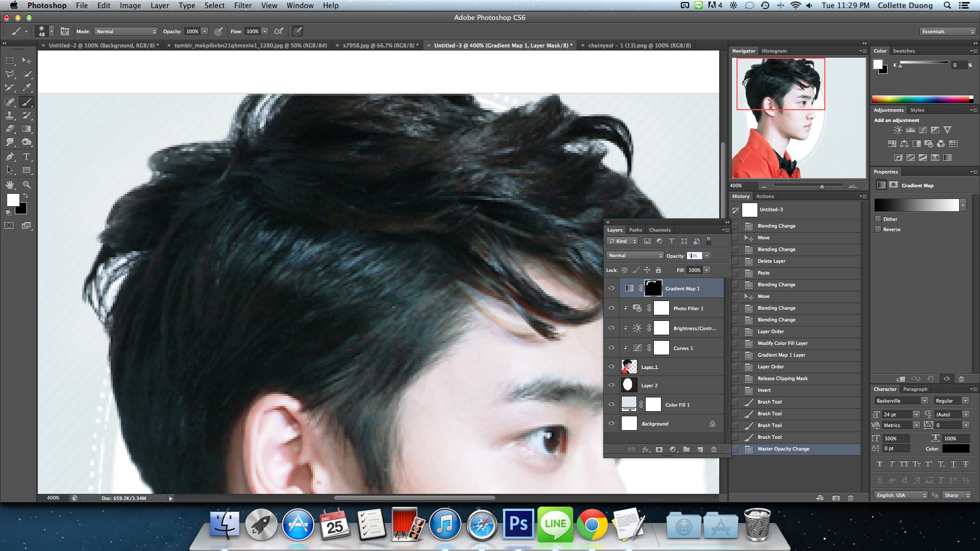Select the Eyedropper tool
Viewport: 980px width, 551px height.
tap(27, 88)
